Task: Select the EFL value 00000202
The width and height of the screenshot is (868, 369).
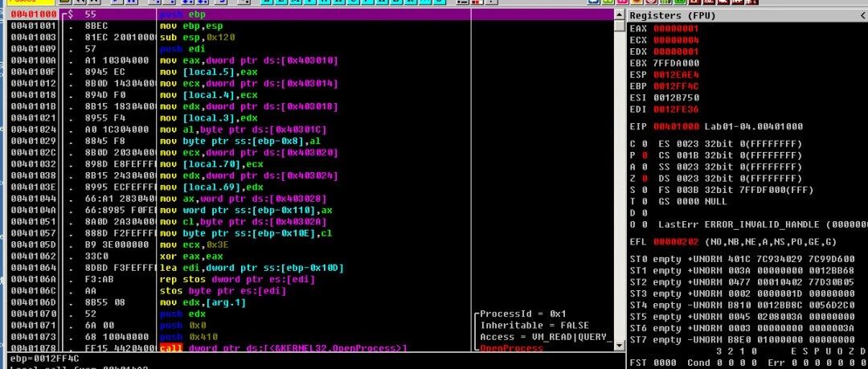Action: [675, 241]
